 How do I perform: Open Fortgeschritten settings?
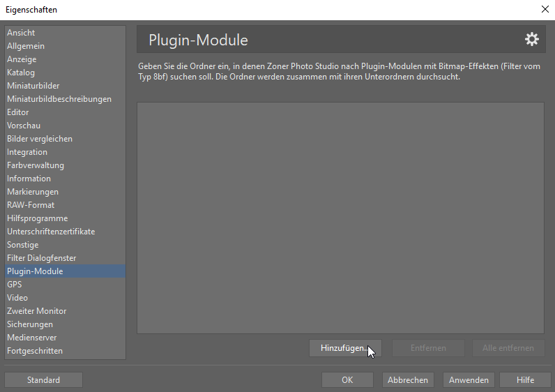click(65, 351)
